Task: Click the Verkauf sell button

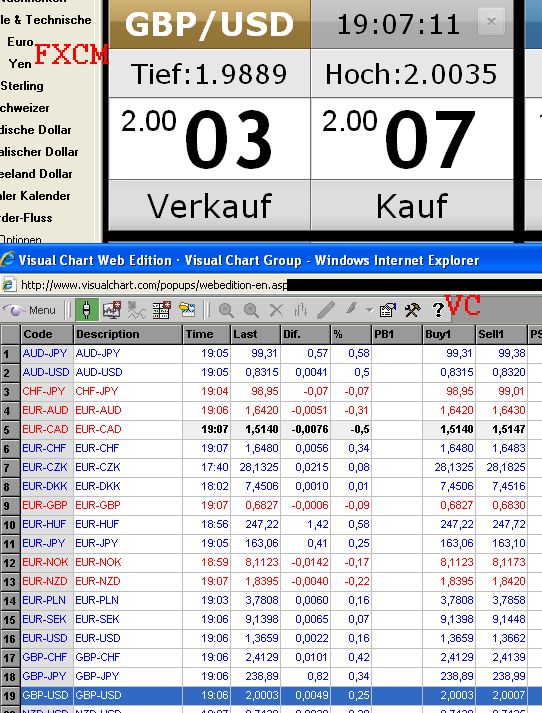Action: pos(210,206)
